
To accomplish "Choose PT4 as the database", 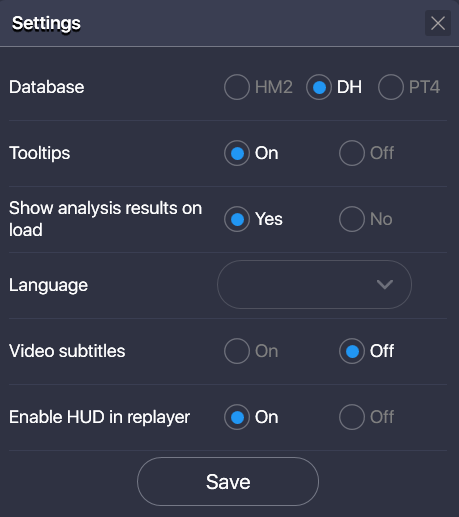I will 391,87.
